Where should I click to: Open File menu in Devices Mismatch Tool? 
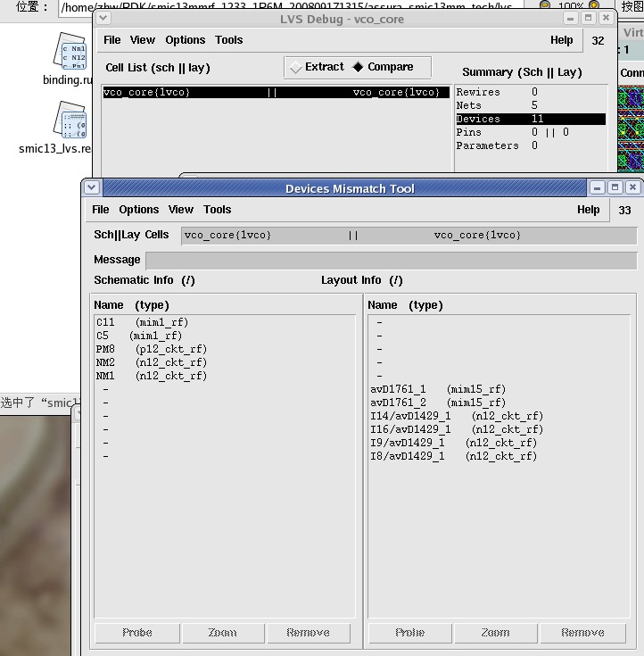click(101, 209)
